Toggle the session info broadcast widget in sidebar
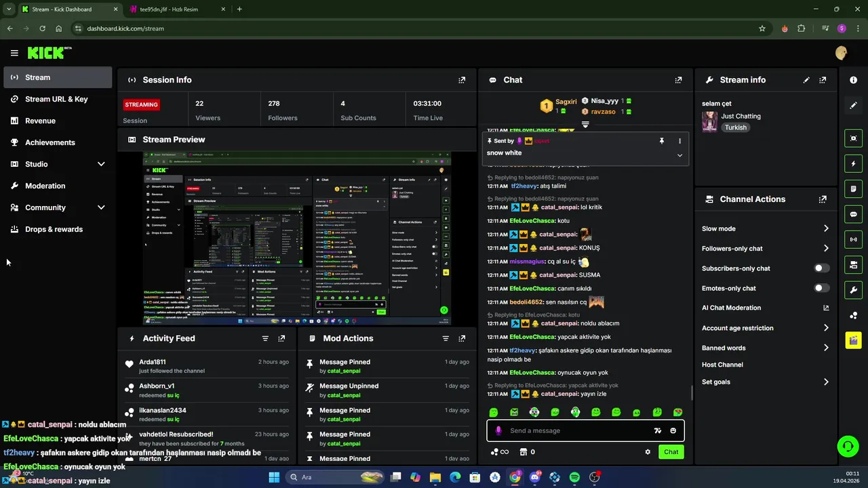Image resolution: width=868 pixels, height=488 pixels. tap(853, 239)
